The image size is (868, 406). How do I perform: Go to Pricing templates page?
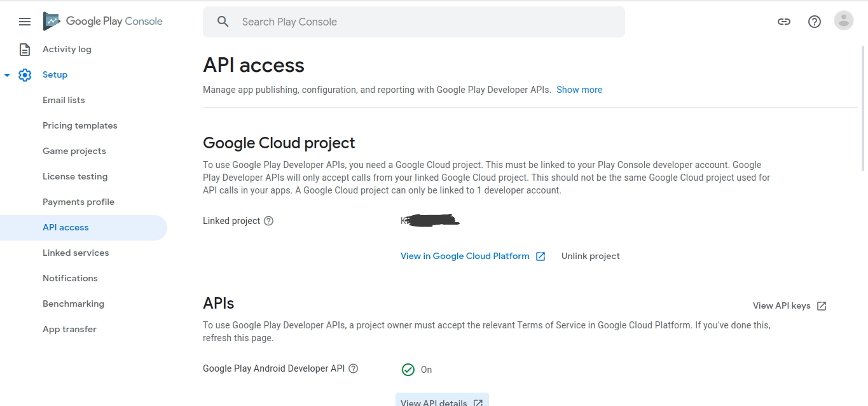click(80, 125)
